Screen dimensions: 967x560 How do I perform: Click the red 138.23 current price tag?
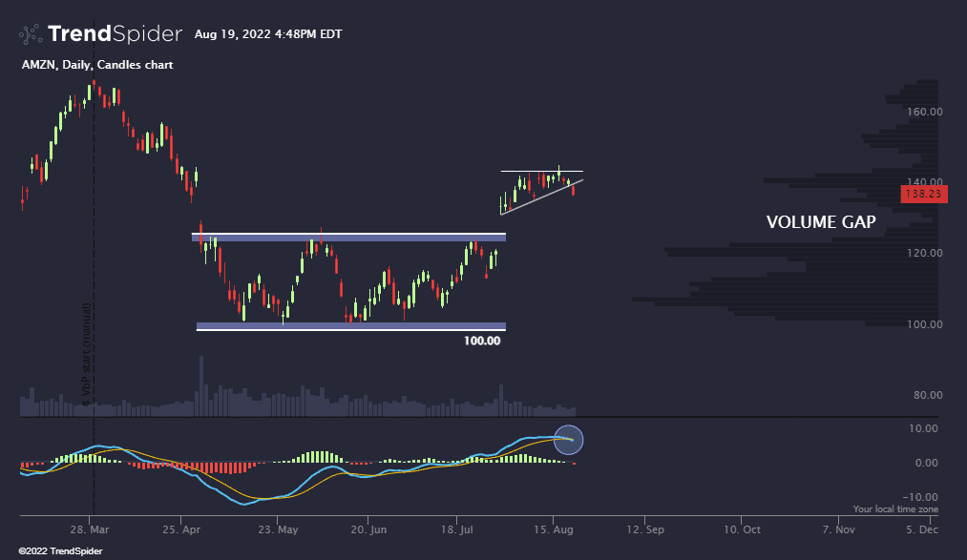click(923, 194)
